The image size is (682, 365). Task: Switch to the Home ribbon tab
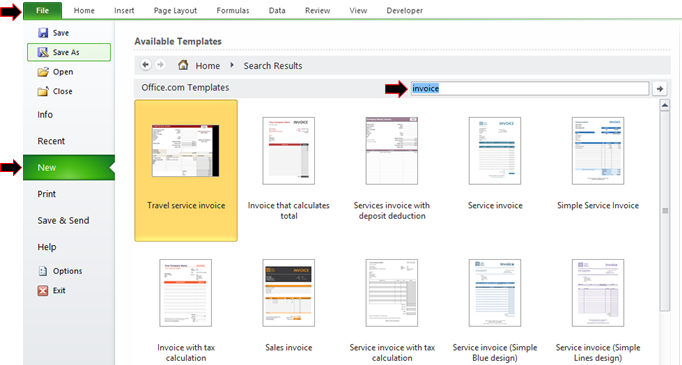(x=84, y=10)
